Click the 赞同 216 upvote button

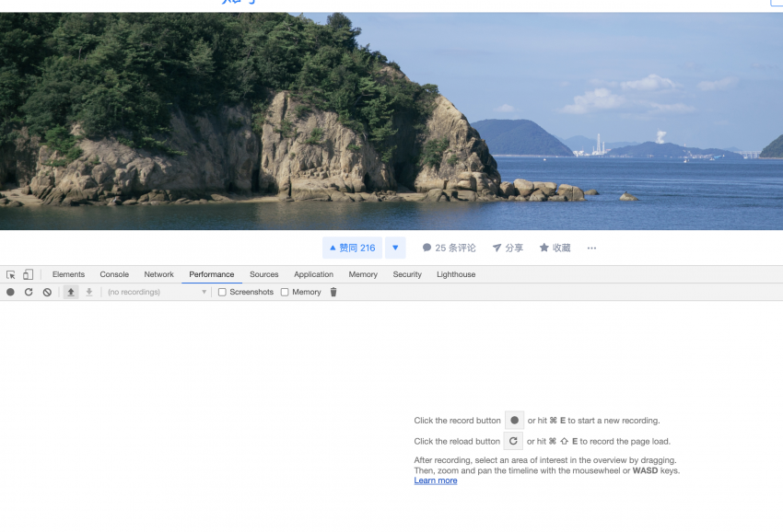coord(352,248)
